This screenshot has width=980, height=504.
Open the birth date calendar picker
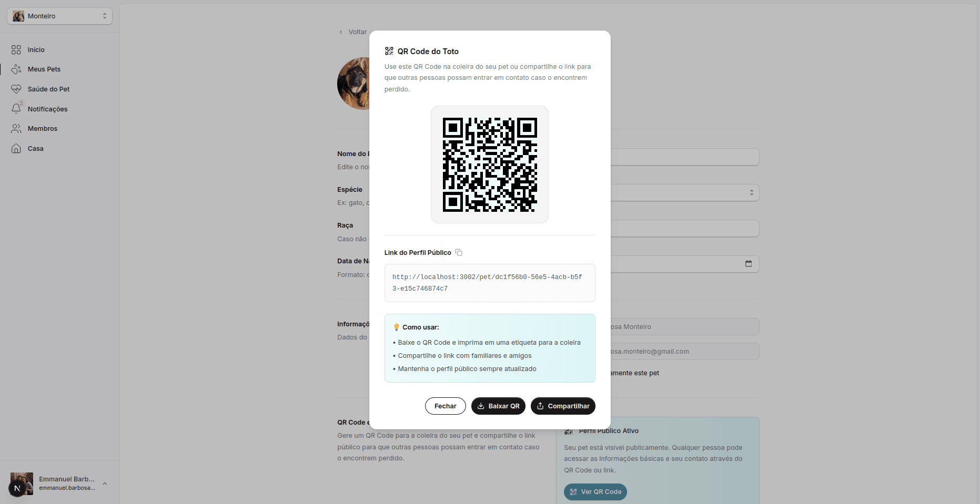tap(749, 264)
